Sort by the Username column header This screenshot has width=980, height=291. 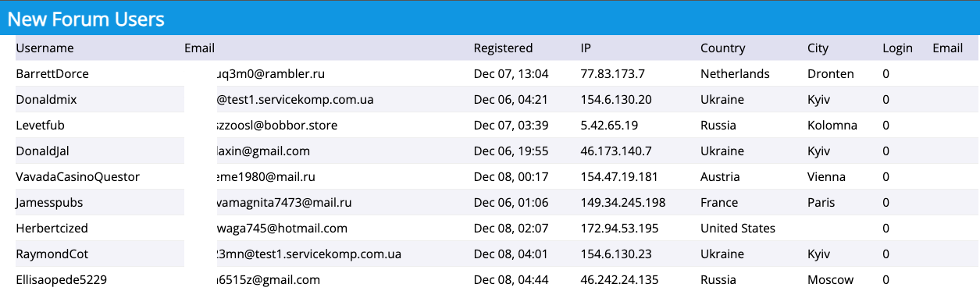(x=45, y=48)
